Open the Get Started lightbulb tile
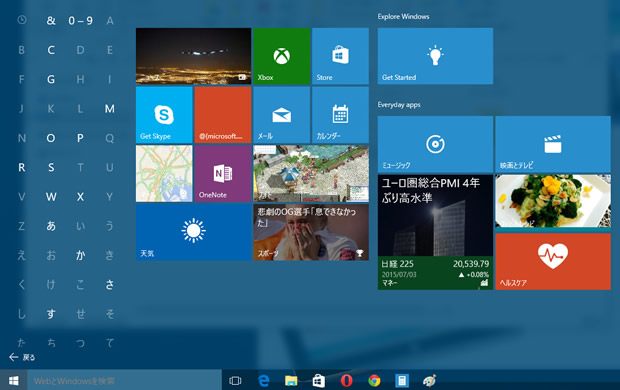 [x=435, y=56]
